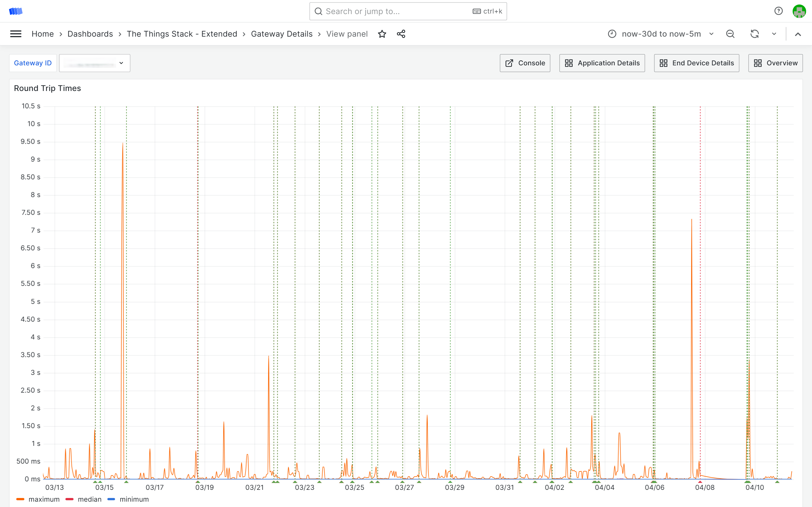Toggle the minimum series in legend

pos(134,499)
